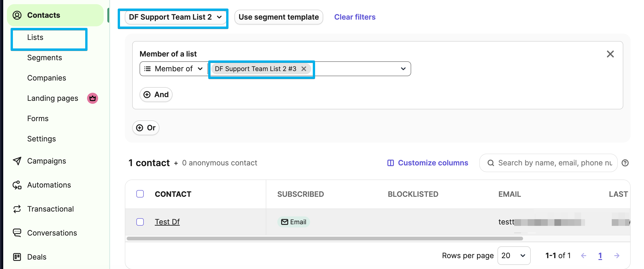Viewport: 644px width, 269px height.
Task: Expand the list selection dropdown arrow
Action: click(x=403, y=69)
